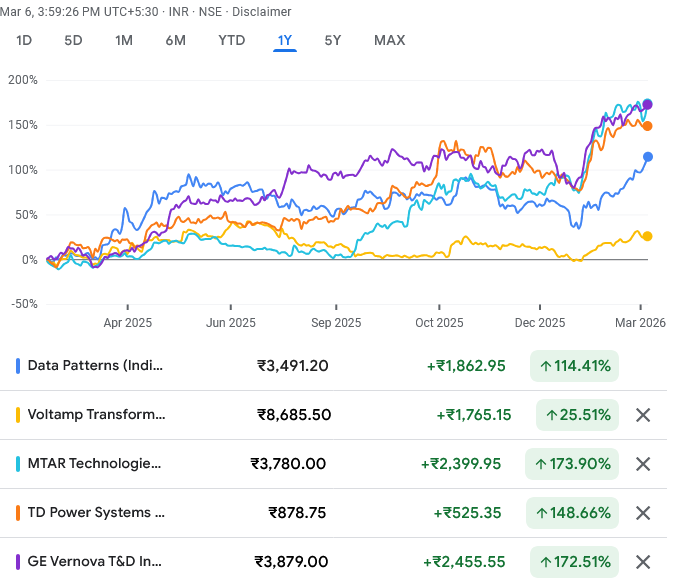Viewport: 675px width, 583px height.
Task: Switch chart to 1D range
Action: click(24, 40)
